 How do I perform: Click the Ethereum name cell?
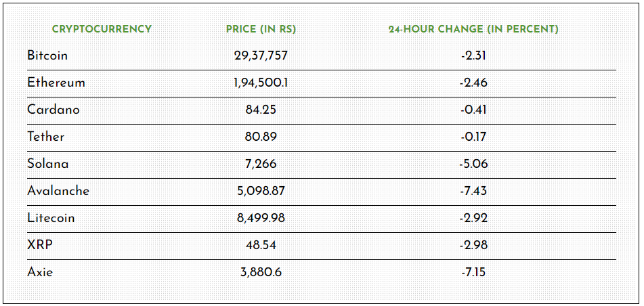[x=56, y=83]
